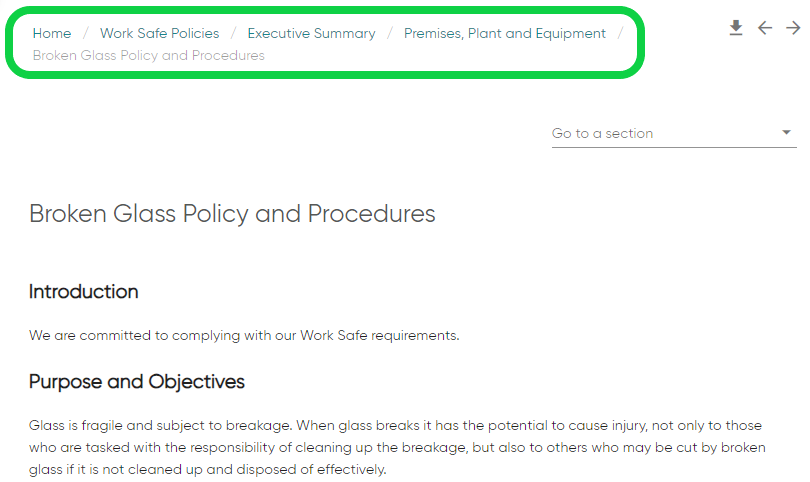Click the separator after Executive Summary
The image size is (810, 482).
point(390,34)
